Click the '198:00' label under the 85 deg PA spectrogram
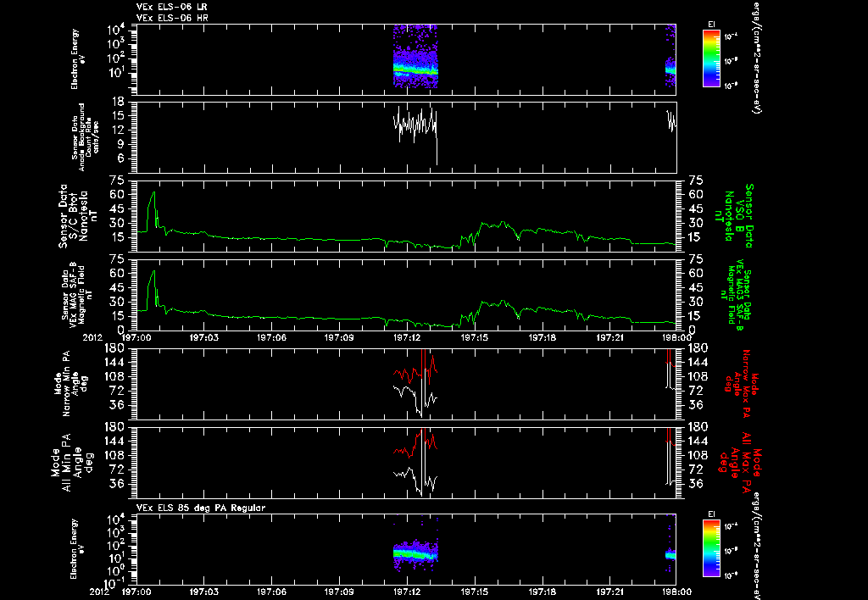This screenshot has width=868, height=600. tap(676, 592)
